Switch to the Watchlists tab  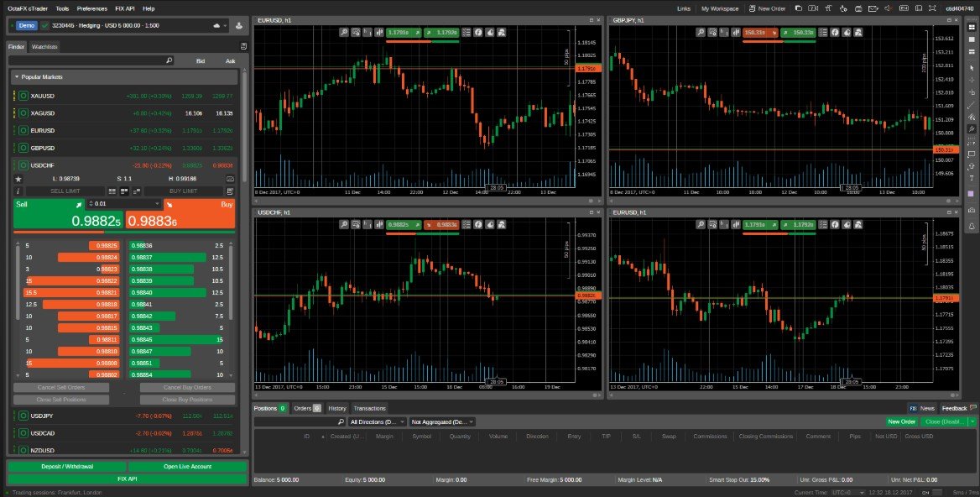coord(44,47)
